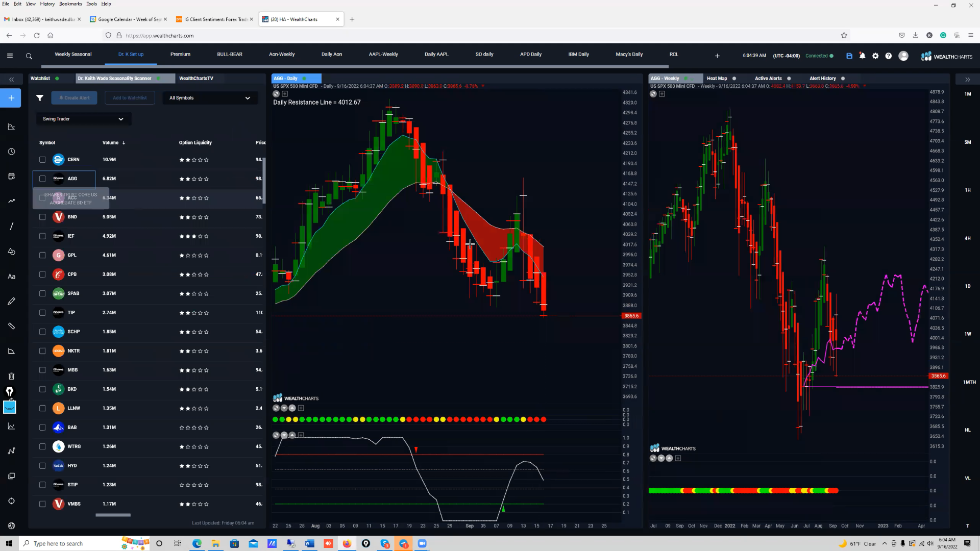Check the WTRG row checkbox
This screenshot has width=980, height=551.
pyautogui.click(x=42, y=446)
